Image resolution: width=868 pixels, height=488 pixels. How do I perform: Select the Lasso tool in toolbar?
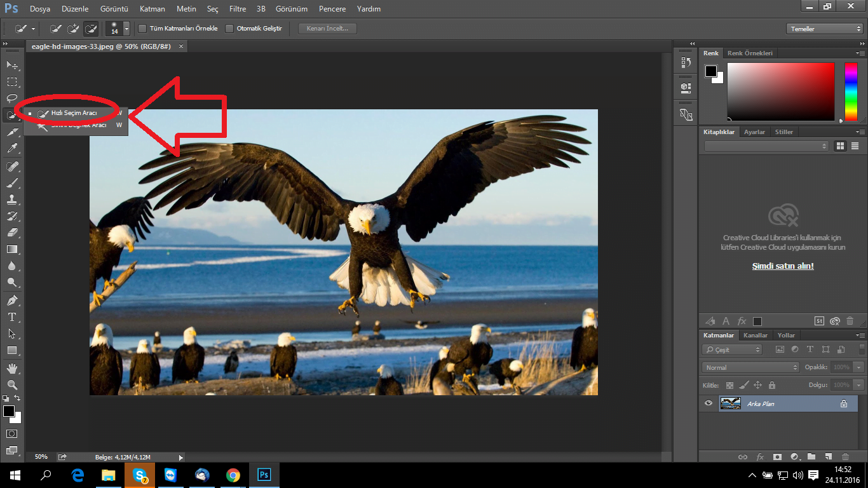12,98
